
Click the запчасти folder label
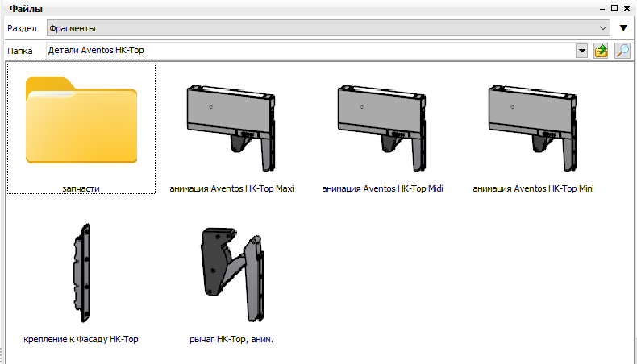click(81, 188)
